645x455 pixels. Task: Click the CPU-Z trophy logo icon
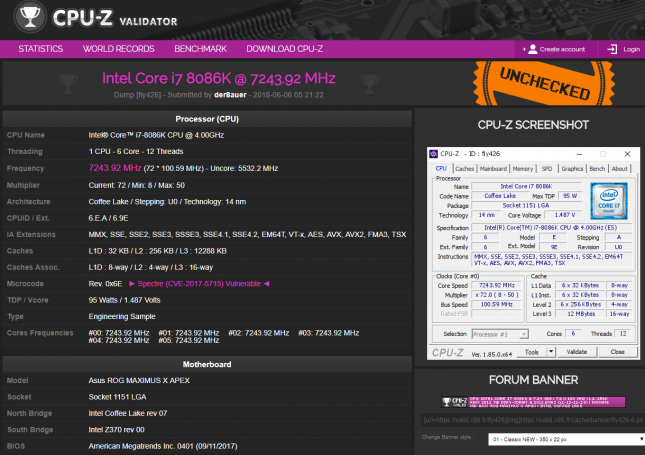30,16
